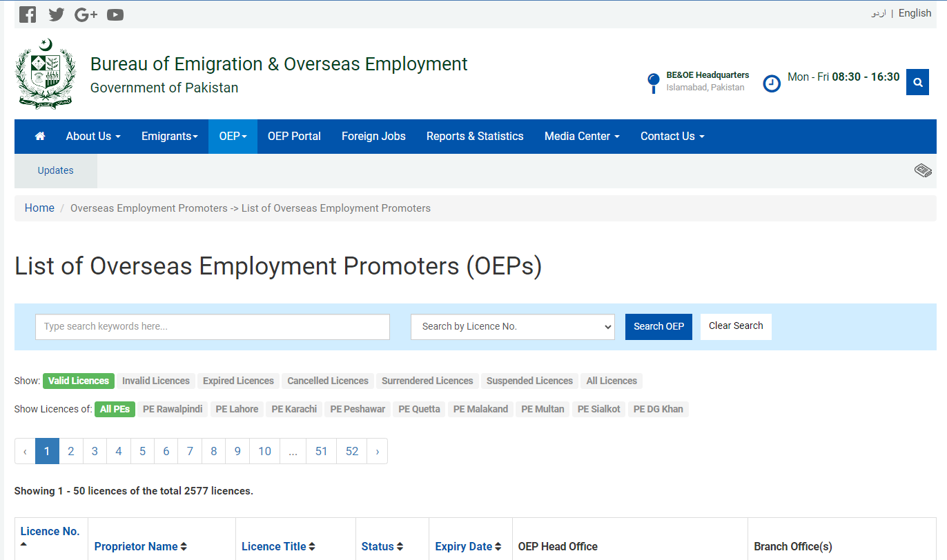
Task: Sort by Proprietor Name column arrows
Action: [x=184, y=547]
